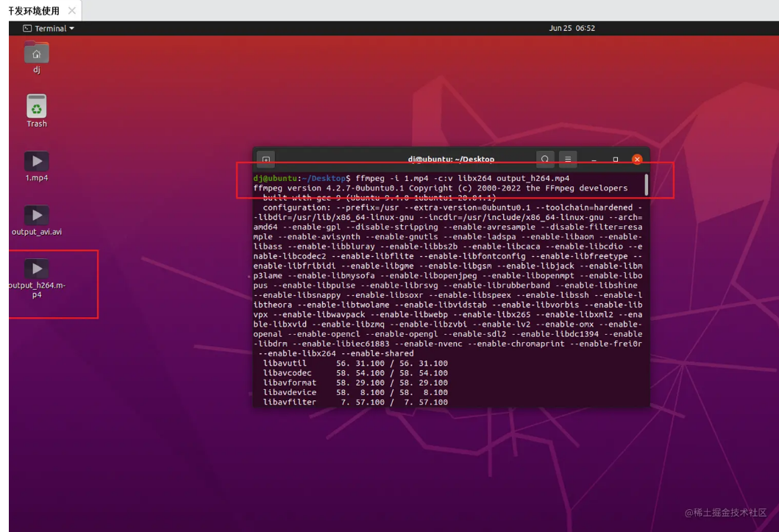This screenshot has height=532, width=779.
Task: Open a new terminal tab with the plus icon
Action: click(265, 159)
